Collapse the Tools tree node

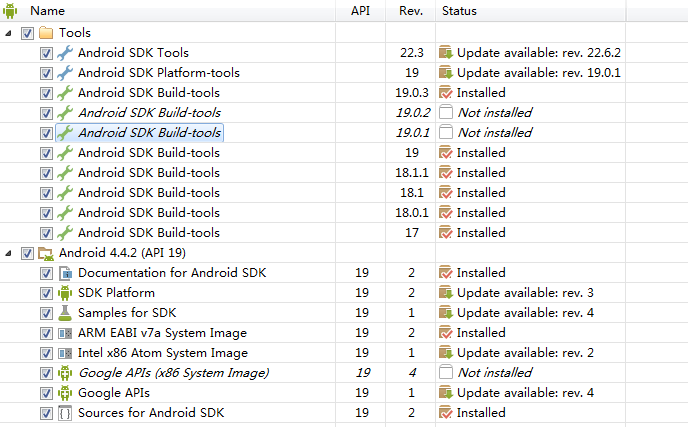(10, 33)
